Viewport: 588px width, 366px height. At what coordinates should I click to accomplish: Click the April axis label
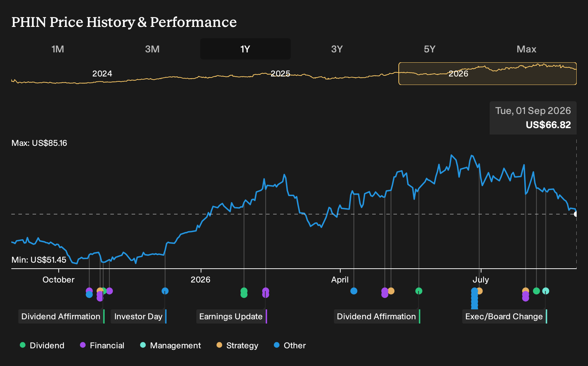tap(340, 280)
